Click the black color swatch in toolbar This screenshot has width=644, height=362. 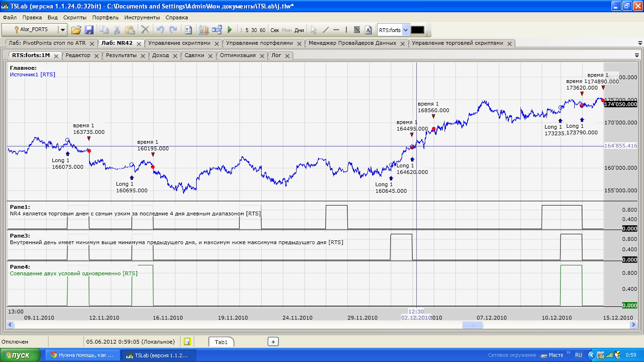tap(417, 30)
